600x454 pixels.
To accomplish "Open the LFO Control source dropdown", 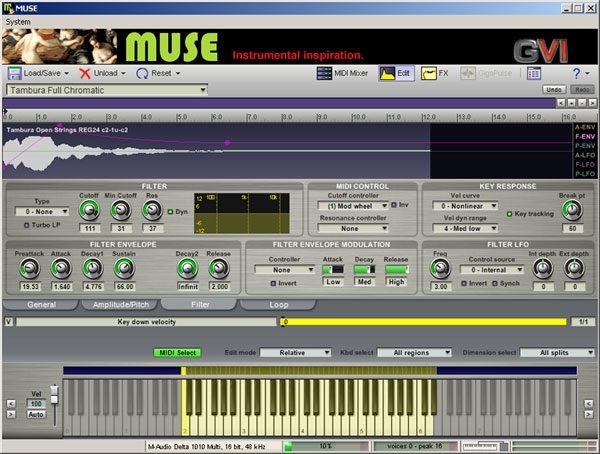I will (x=492, y=270).
